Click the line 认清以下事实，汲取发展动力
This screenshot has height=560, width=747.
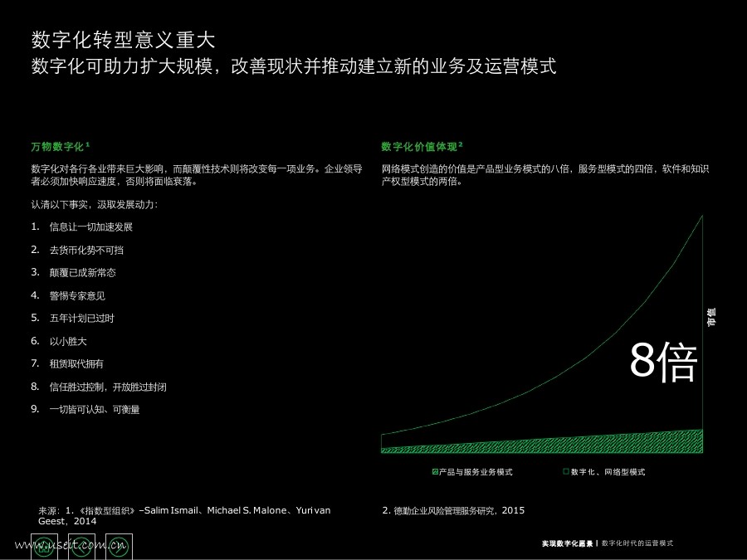tap(95, 204)
